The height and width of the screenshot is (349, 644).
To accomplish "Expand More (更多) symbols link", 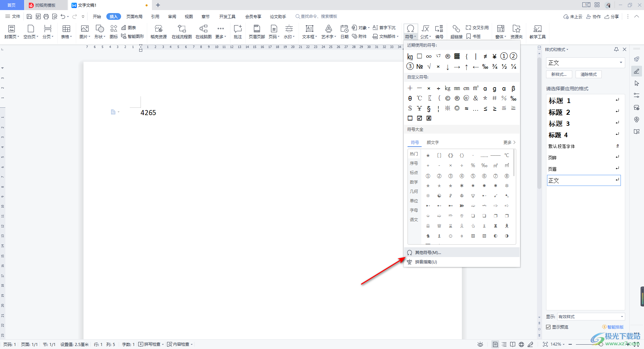I will [x=509, y=143].
